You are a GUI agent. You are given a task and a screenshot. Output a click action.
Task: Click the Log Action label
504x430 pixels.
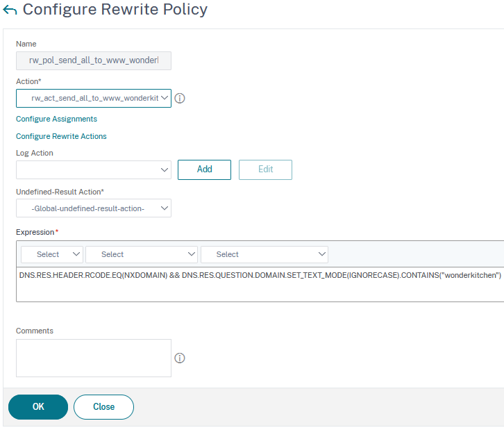[35, 153]
